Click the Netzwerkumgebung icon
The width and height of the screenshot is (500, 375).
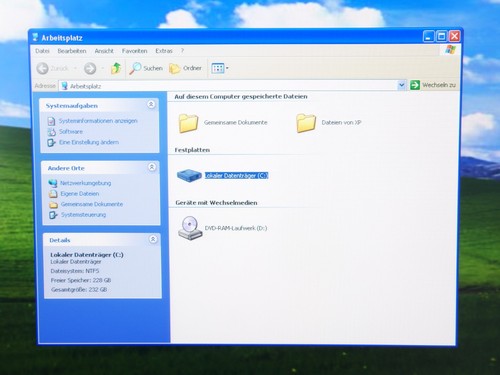(53, 183)
